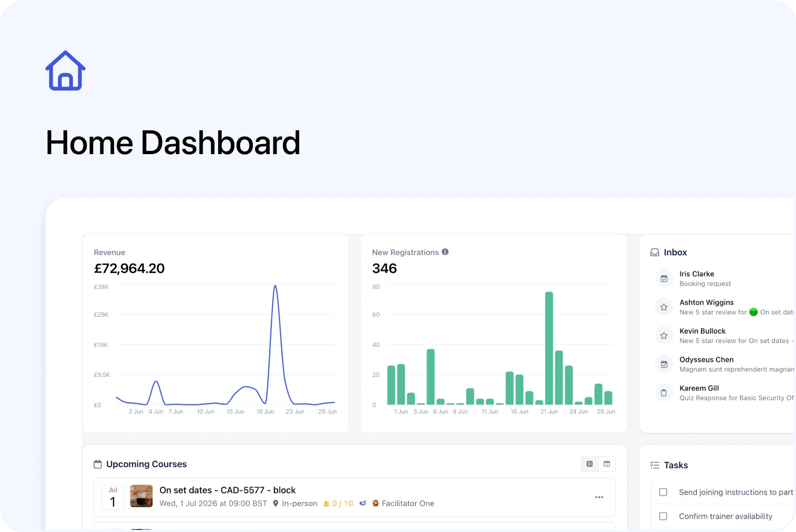Screen dimensions: 796x532
Task: Open the three-dot menu for CAD-5577 course
Action: tap(599, 497)
